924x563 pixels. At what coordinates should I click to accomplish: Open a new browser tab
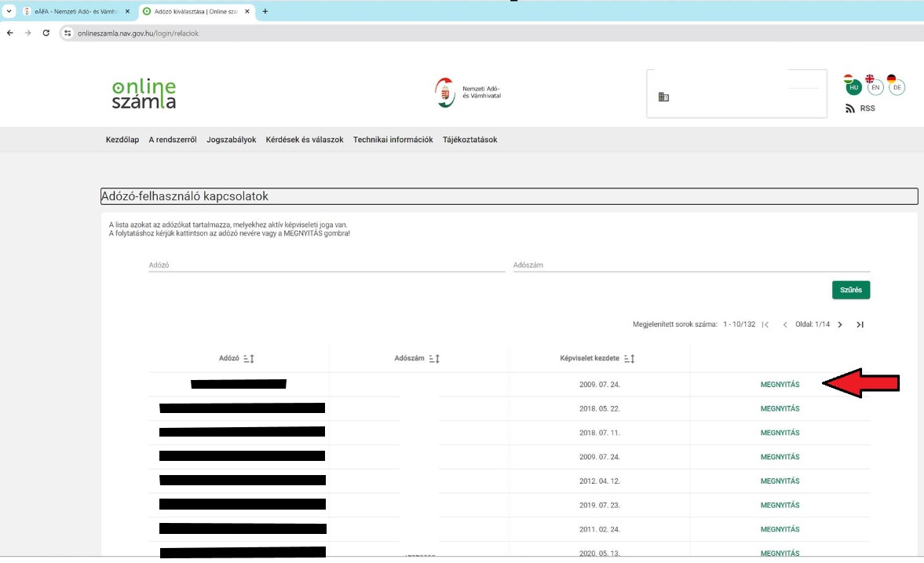tap(265, 11)
